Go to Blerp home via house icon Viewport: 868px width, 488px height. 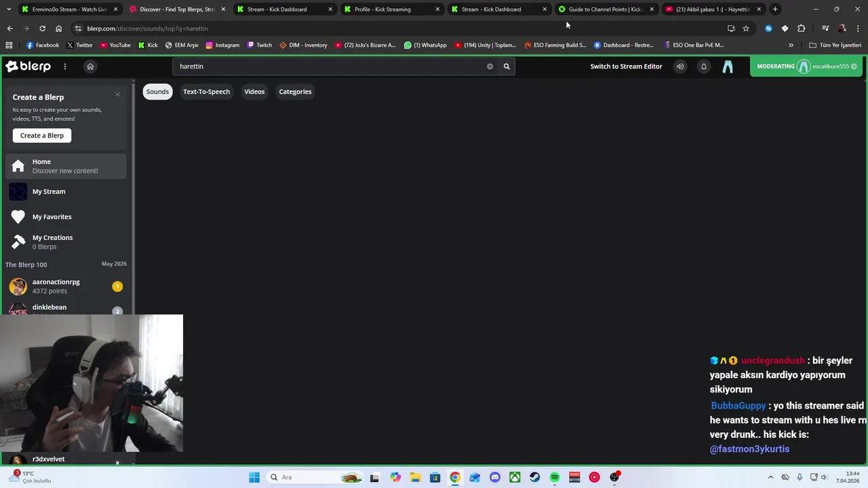[x=90, y=66]
